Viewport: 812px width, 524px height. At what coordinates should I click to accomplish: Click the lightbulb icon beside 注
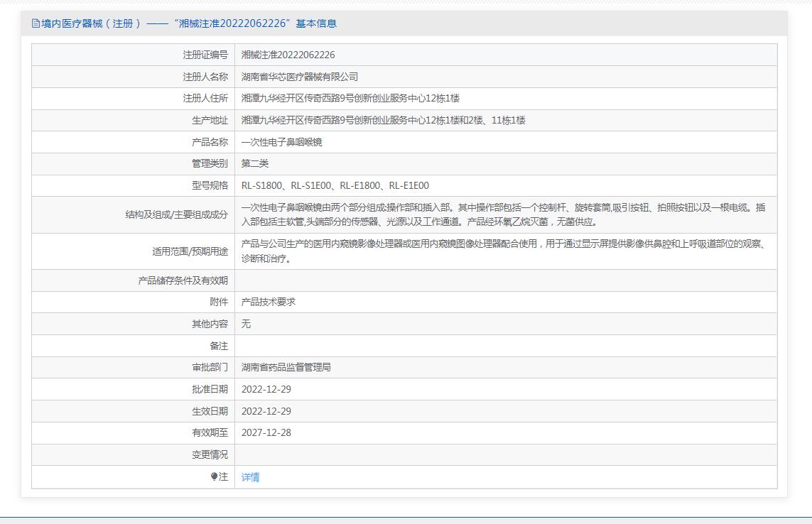(x=215, y=477)
